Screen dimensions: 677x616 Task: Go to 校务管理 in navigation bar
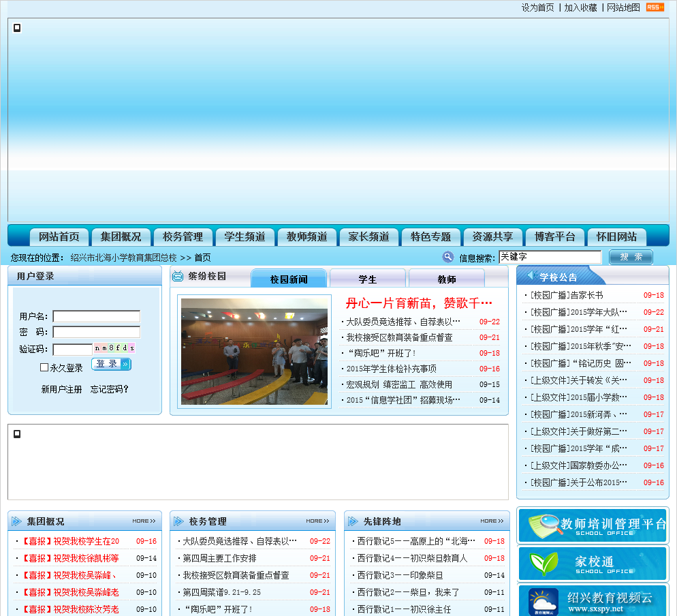pyautogui.click(x=183, y=236)
